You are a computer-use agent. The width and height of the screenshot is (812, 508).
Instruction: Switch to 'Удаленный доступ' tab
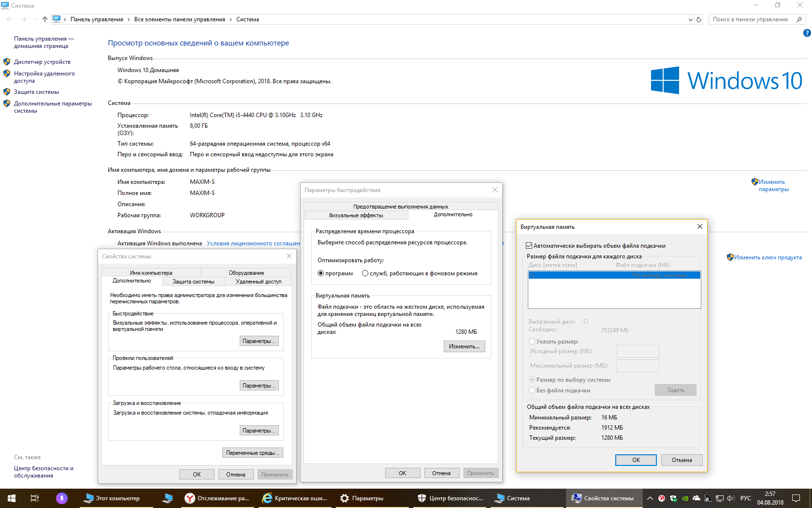coord(259,282)
